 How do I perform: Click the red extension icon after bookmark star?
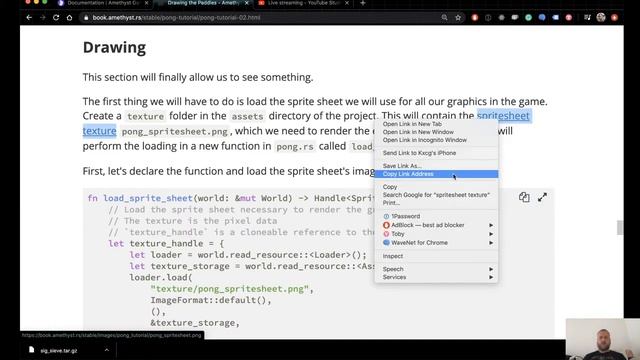(475, 18)
